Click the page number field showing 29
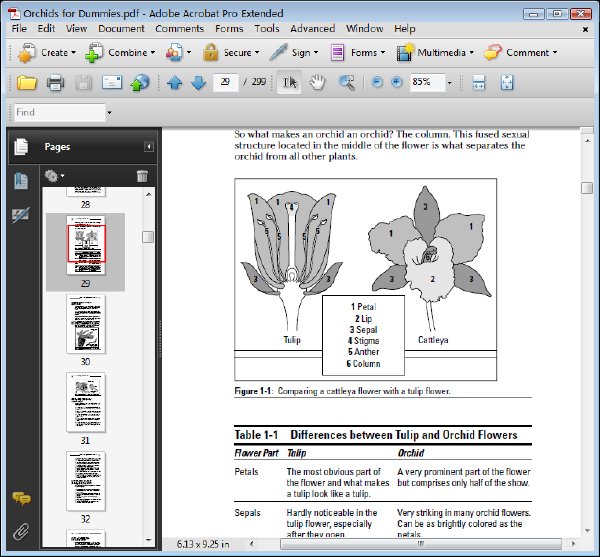The image size is (600, 557). [x=225, y=82]
